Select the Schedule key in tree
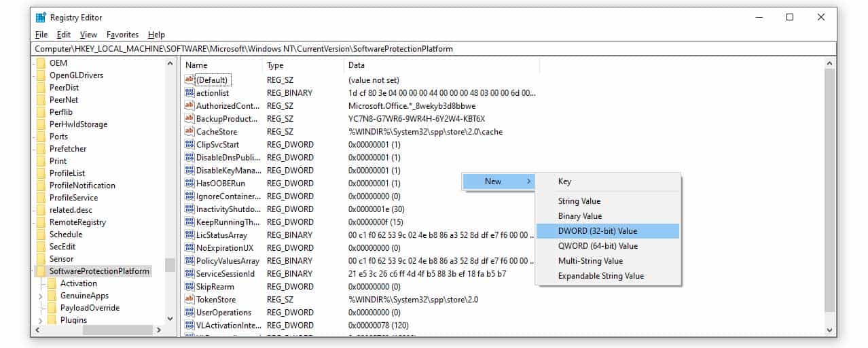The width and height of the screenshot is (868, 348). (66, 234)
